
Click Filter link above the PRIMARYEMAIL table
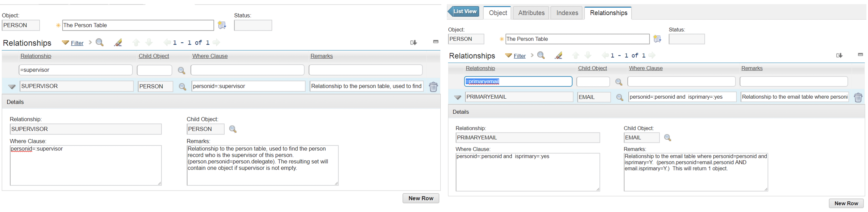[x=519, y=56]
